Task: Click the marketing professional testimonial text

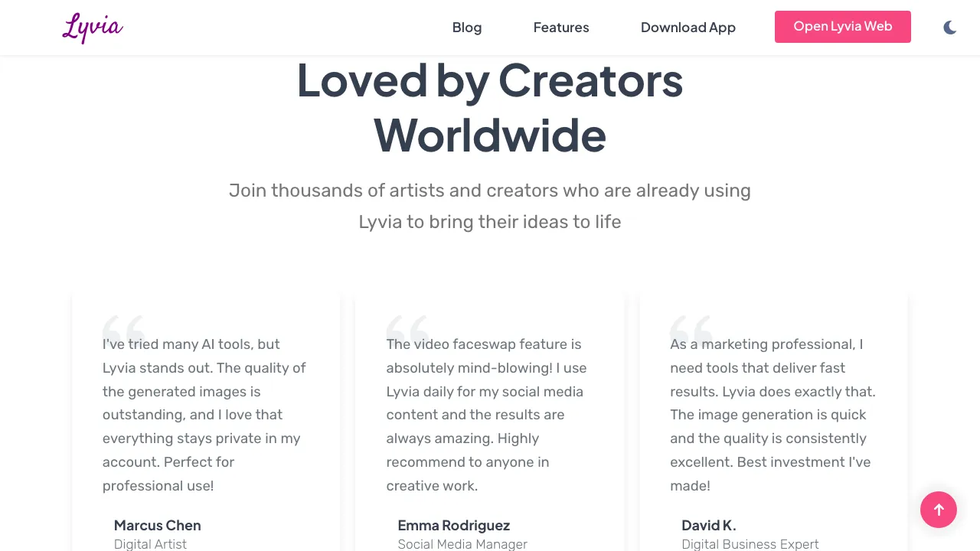Action: (x=772, y=415)
